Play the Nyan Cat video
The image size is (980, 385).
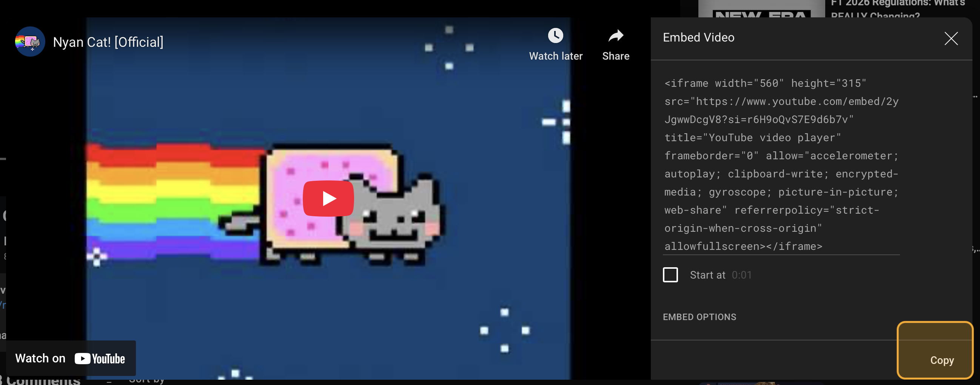click(x=328, y=198)
